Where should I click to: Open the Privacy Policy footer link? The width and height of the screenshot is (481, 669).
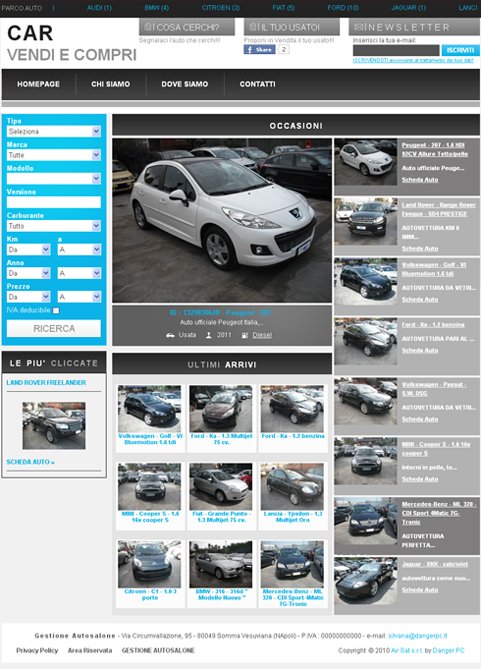37,651
